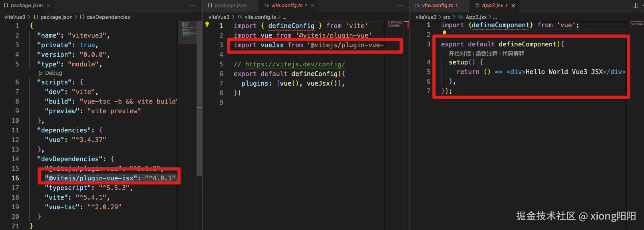The width and height of the screenshot is (644, 230).
Task: Open the left editor's more actions menu
Action: pyautogui.click(x=193, y=6)
